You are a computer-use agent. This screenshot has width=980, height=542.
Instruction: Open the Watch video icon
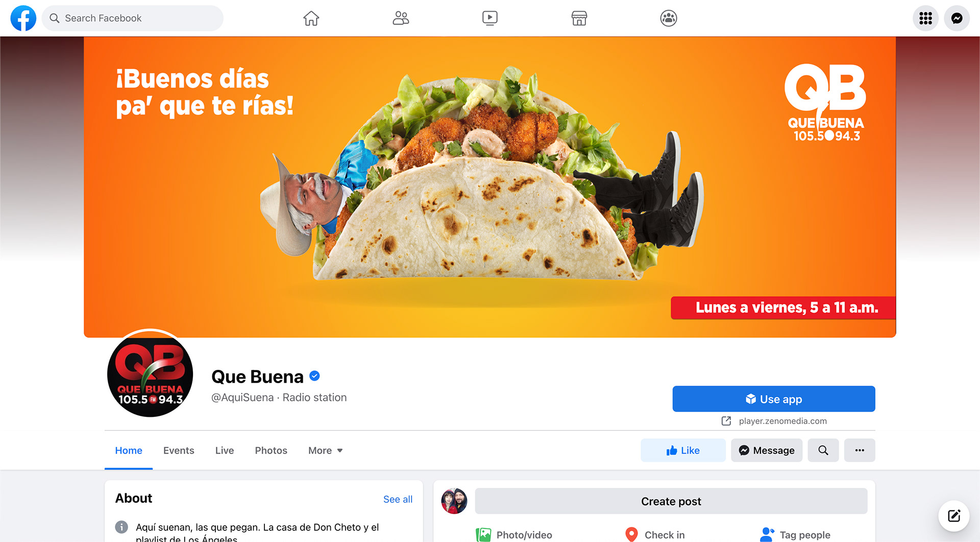pos(490,18)
